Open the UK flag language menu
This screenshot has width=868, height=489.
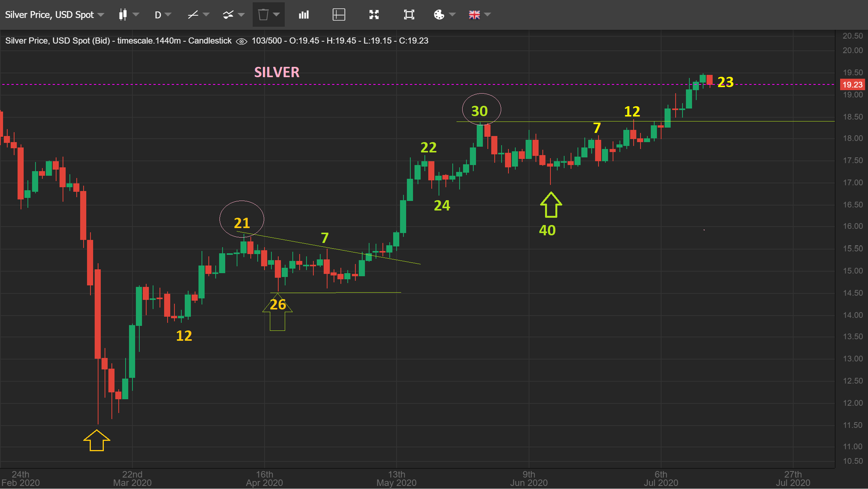coord(474,15)
